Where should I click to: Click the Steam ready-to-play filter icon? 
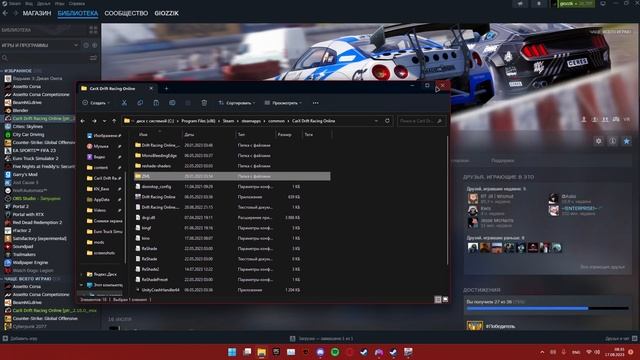[x=95, y=45]
